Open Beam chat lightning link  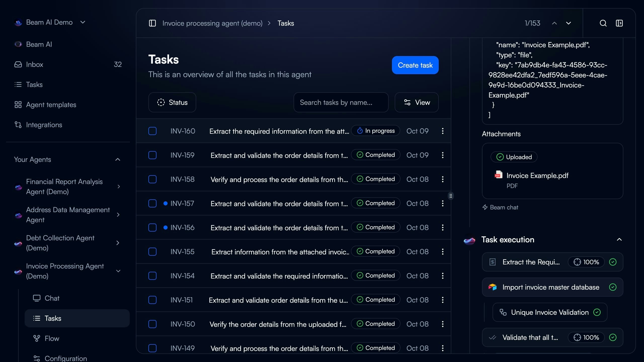[x=500, y=207]
